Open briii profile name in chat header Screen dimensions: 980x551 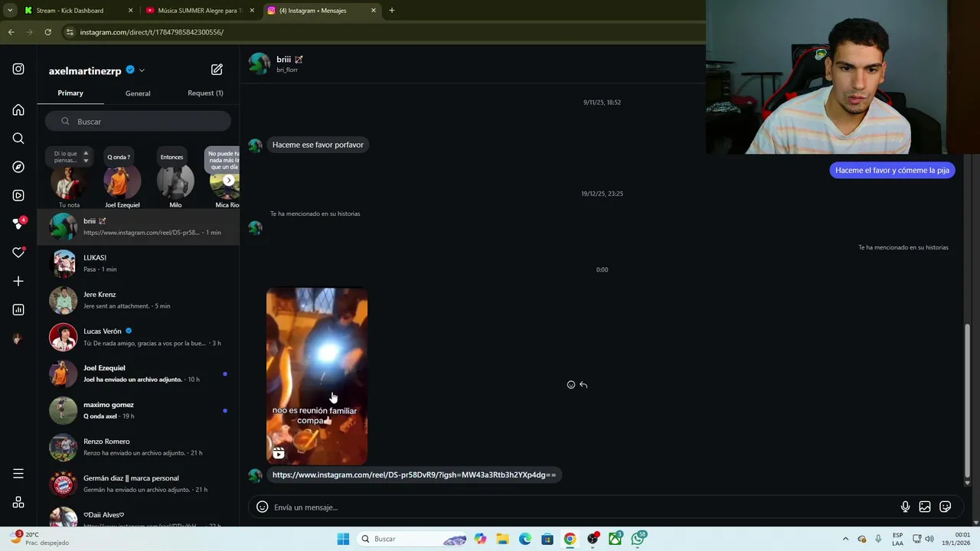tap(284, 60)
